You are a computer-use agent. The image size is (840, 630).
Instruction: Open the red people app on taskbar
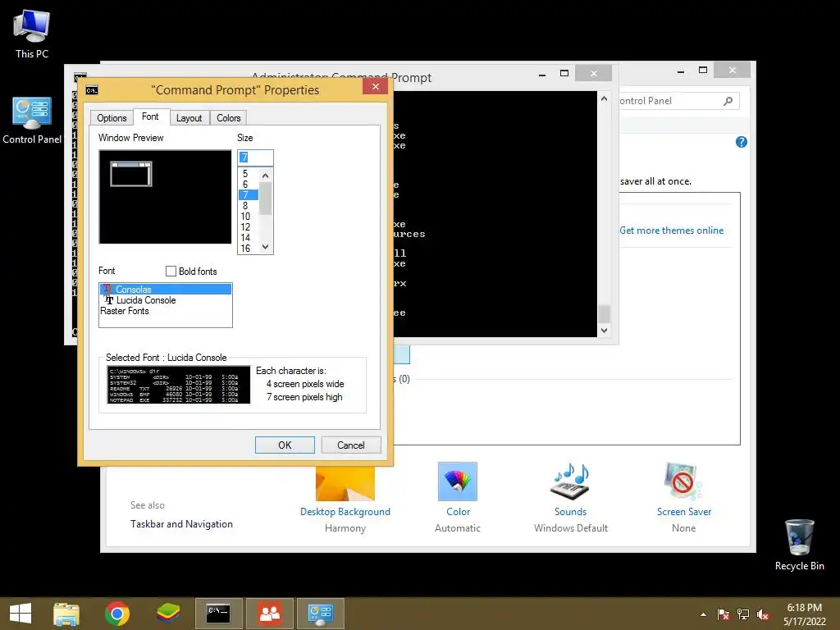[269, 614]
